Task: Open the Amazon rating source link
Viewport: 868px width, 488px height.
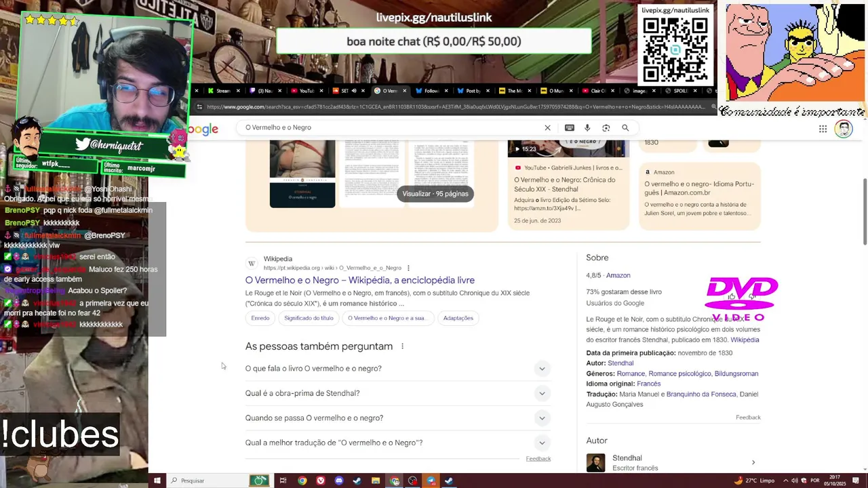Action: point(618,275)
